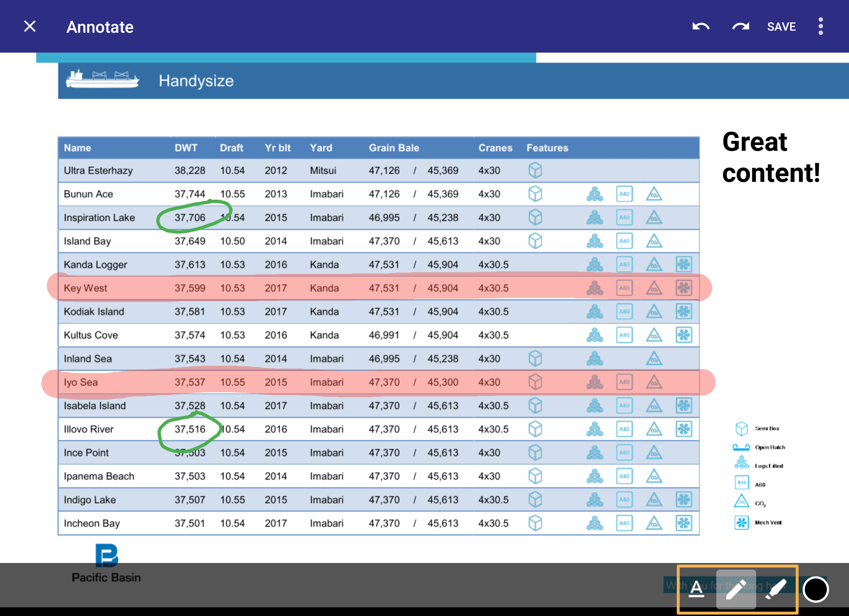Click the Semi Box icon in Ince Point row
This screenshot has width=849, height=616.
click(x=535, y=452)
